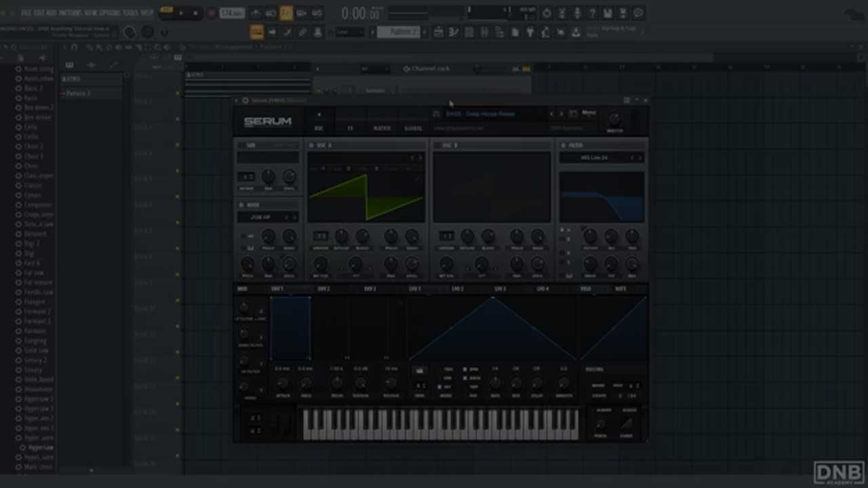Viewport: 868px width, 488px height.
Task: Enable OSC B with its power switch
Action: click(x=437, y=145)
